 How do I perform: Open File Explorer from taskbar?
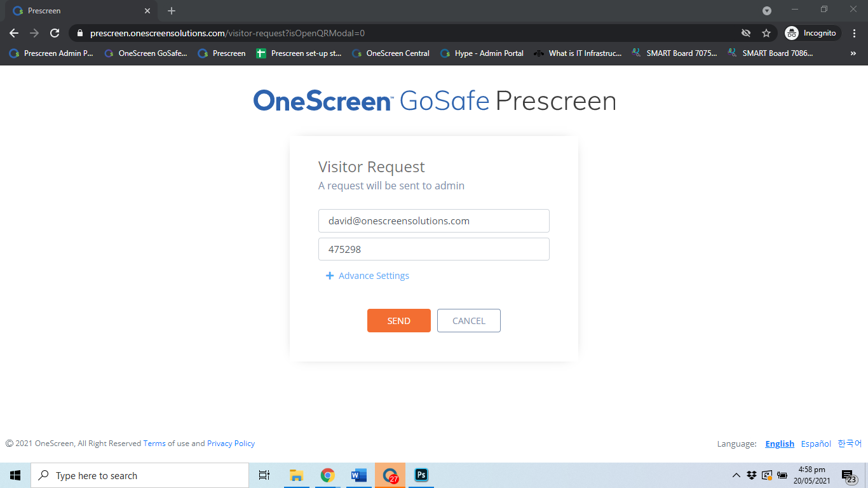pyautogui.click(x=296, y=475)
